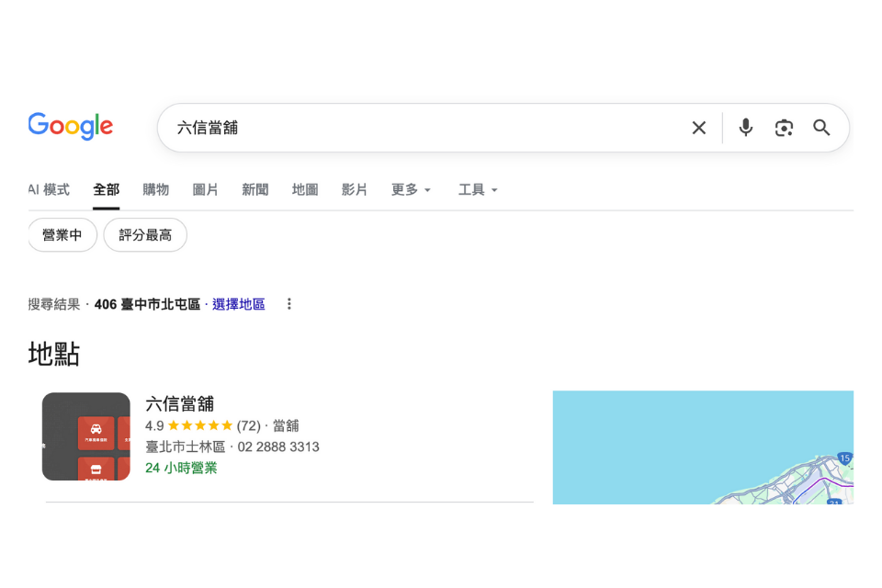The width and height of the screenshot is (882, 588).
Task: Toggle the 評分最高 filter chip
Action: [145, 235]
